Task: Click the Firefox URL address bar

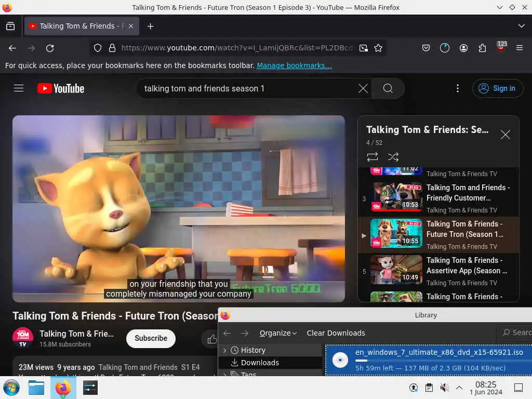Action: 236,48
